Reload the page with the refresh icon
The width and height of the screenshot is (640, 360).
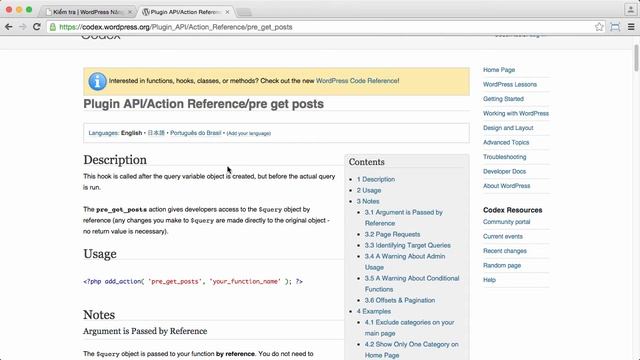click(x=36, y=27)
